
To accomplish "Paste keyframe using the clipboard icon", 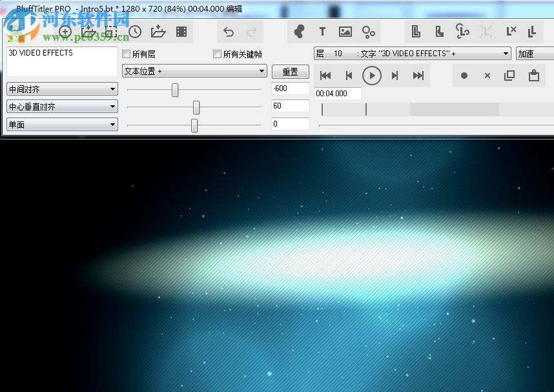I will [x=533, y=76].
